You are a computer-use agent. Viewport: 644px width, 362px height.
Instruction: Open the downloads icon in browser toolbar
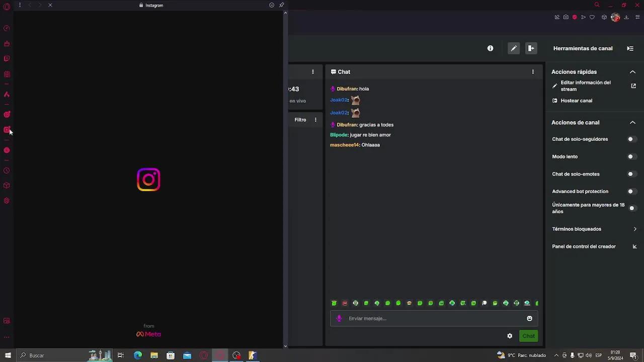[626, 17]
